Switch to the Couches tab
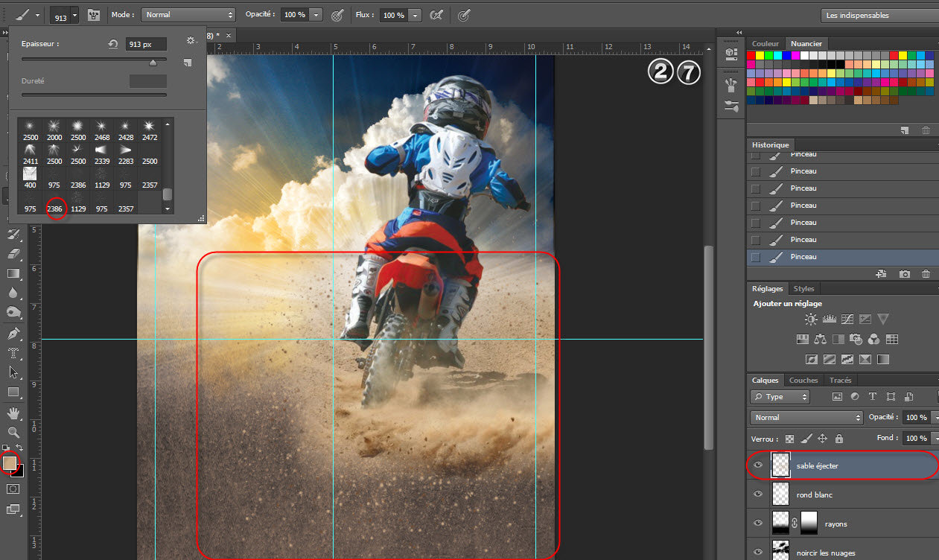The width and height of the screenshot is (939, 560). pos(803,381)
